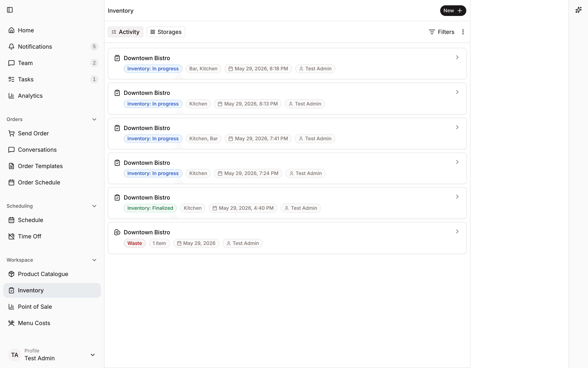Click the Analytics bar chart icon

coord(11,96)
